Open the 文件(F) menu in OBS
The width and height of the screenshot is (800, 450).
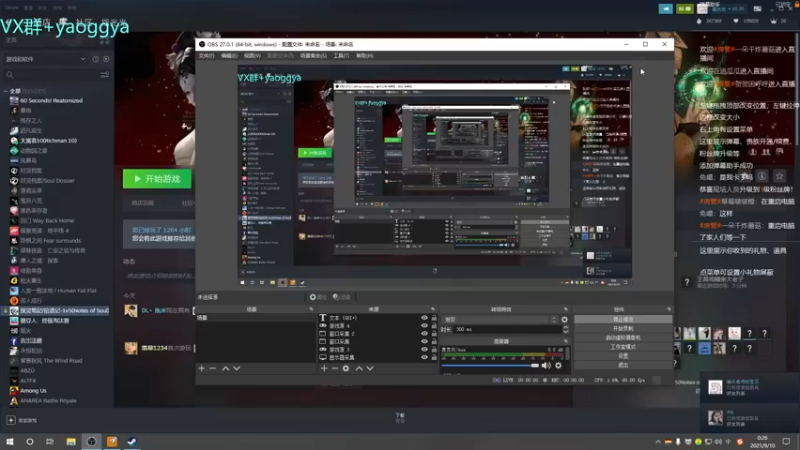[207, 56]
